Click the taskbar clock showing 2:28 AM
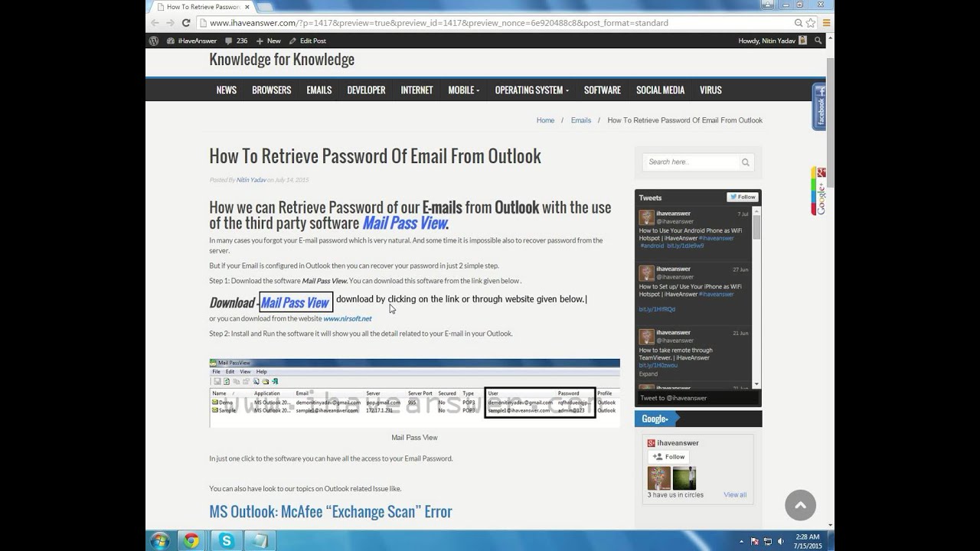Screen dimensions: 980x551 (x=808, y=541)
